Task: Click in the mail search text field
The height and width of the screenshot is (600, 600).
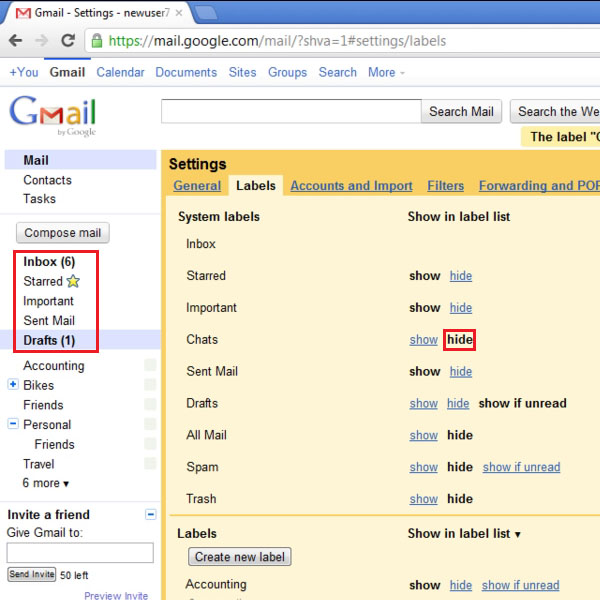Action: tap(291, 111)
